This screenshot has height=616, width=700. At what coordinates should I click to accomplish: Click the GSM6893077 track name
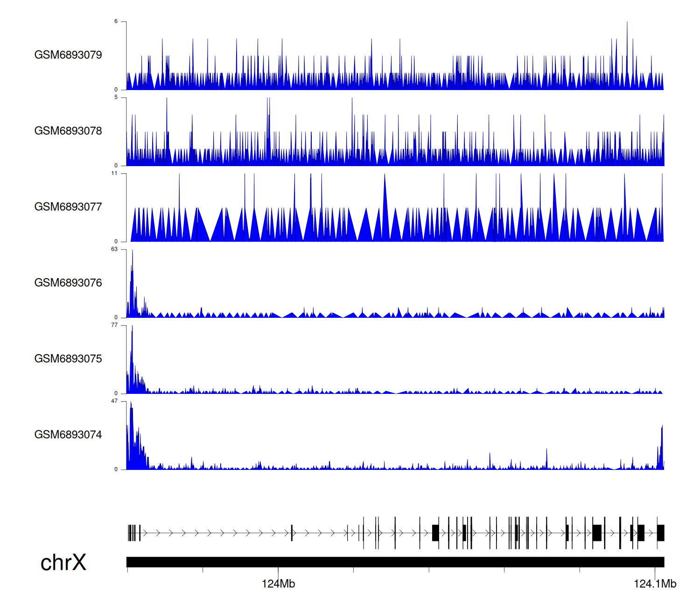pos(68,207)
